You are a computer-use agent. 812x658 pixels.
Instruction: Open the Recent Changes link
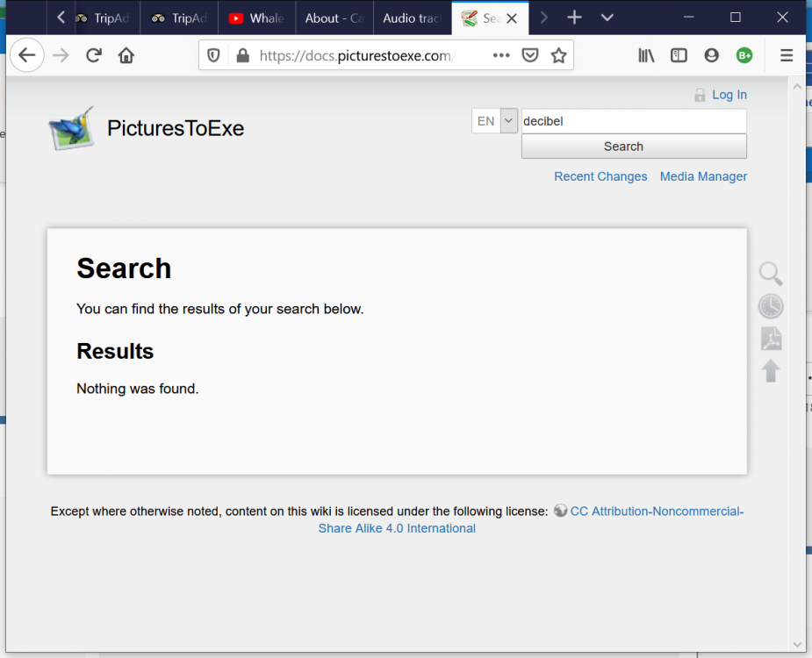(600, 176)
